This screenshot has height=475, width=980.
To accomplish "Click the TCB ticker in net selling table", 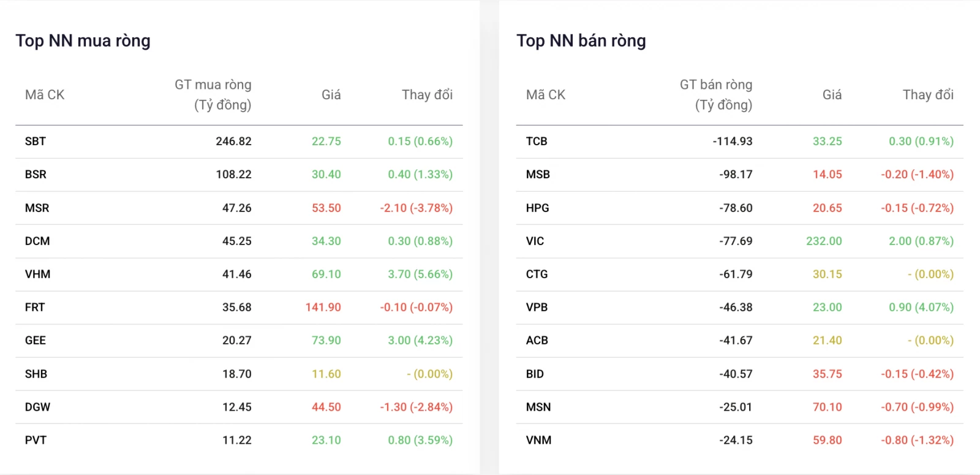I will coord(537,142).
